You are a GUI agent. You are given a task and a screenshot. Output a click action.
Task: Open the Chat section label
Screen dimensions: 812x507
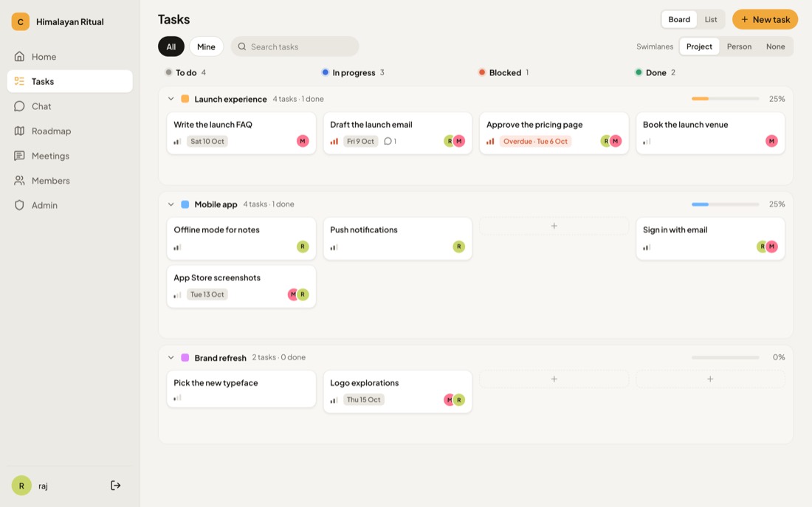pos(41,106)
